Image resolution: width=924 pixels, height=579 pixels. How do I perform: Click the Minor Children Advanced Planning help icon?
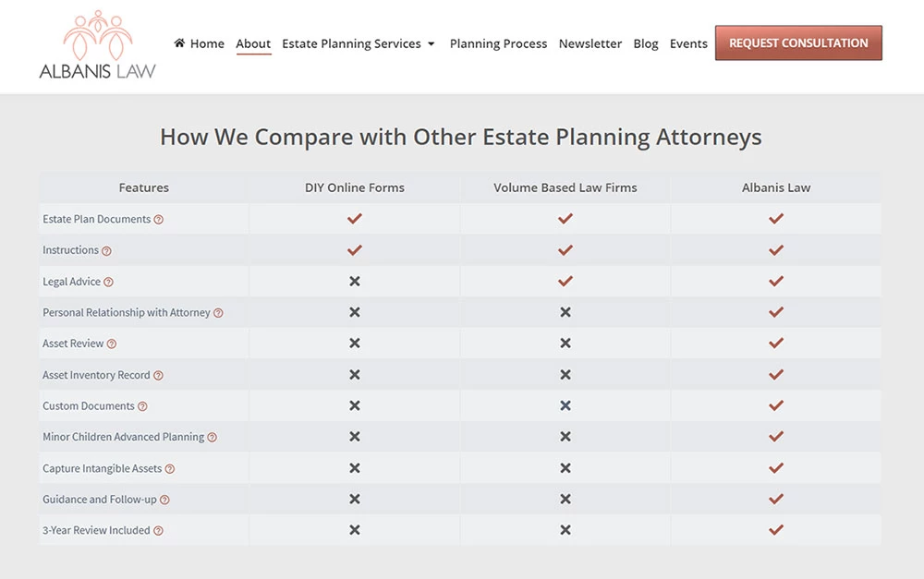(211, 437)
